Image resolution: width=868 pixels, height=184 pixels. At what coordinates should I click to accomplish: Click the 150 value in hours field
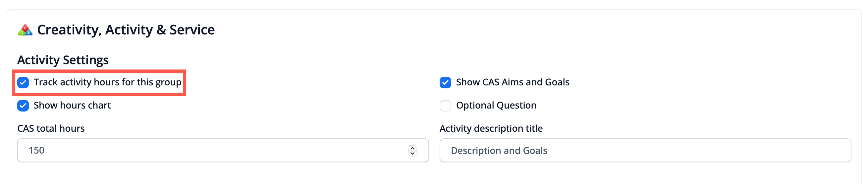pos(36,150)
